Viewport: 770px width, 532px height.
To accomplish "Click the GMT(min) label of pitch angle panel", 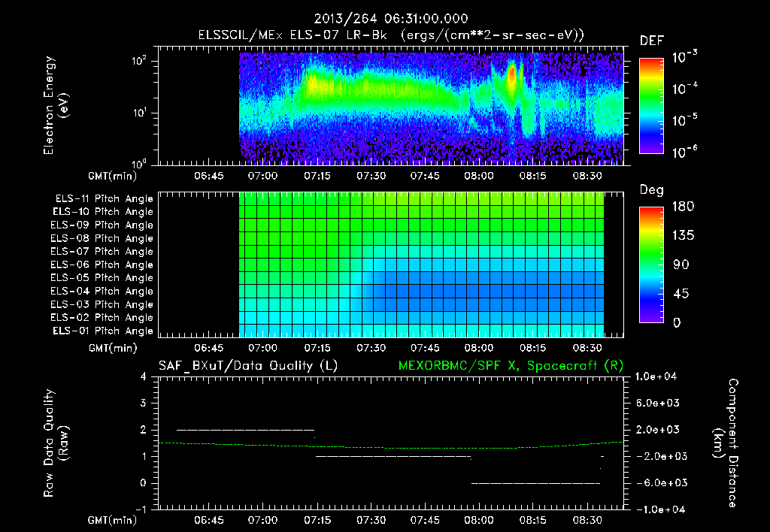I will tap(113, 348).
